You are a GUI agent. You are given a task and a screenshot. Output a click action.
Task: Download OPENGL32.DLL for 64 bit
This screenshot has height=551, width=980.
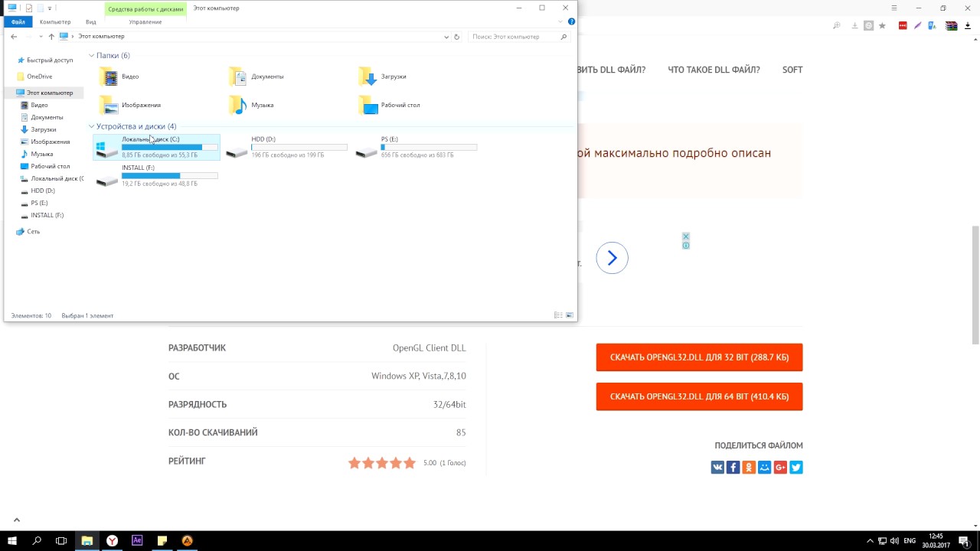[x=699, y=396]
